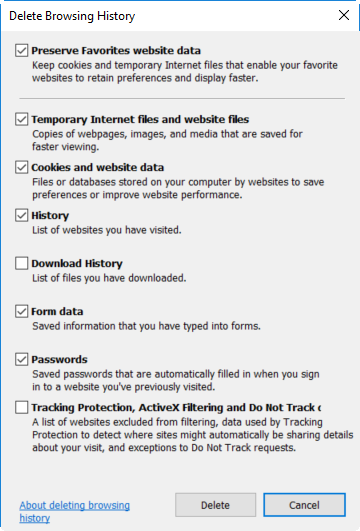Click the Download History label text
This screenshot has height=531, width=360.
click(77, 263)
